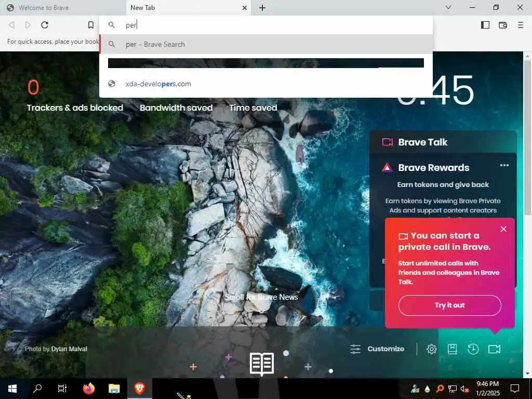Expand the tab search chevron
532x399 pixels.
pos(448,7)
